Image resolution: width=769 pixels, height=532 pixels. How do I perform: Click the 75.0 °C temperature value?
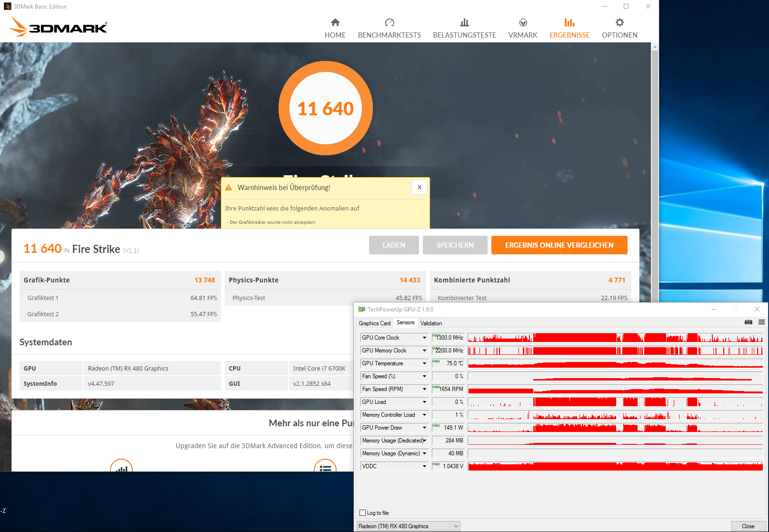[448, 363]
